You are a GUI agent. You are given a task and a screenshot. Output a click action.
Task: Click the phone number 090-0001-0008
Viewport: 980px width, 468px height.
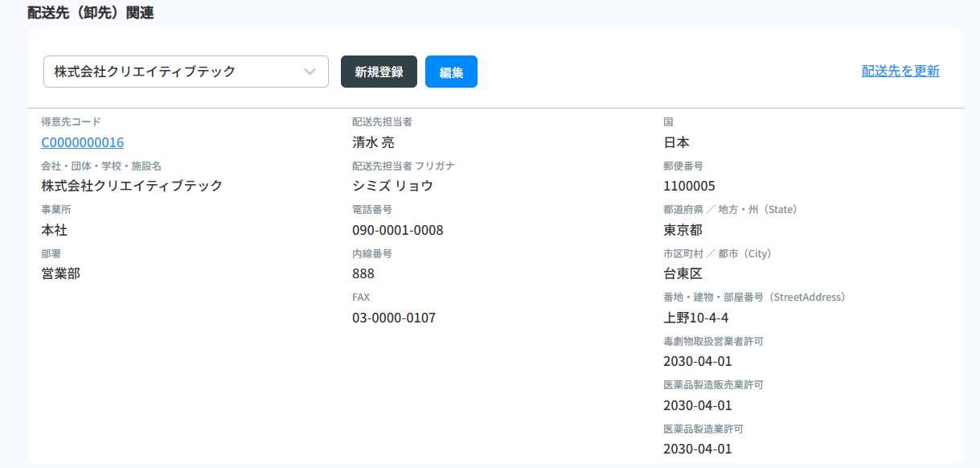tap(397, 230)
